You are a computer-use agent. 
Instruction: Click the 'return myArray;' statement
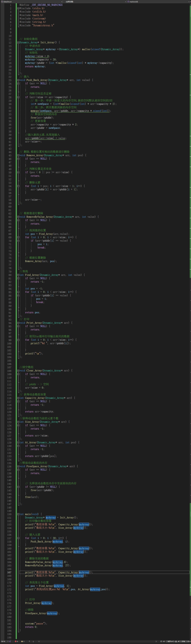35,66
